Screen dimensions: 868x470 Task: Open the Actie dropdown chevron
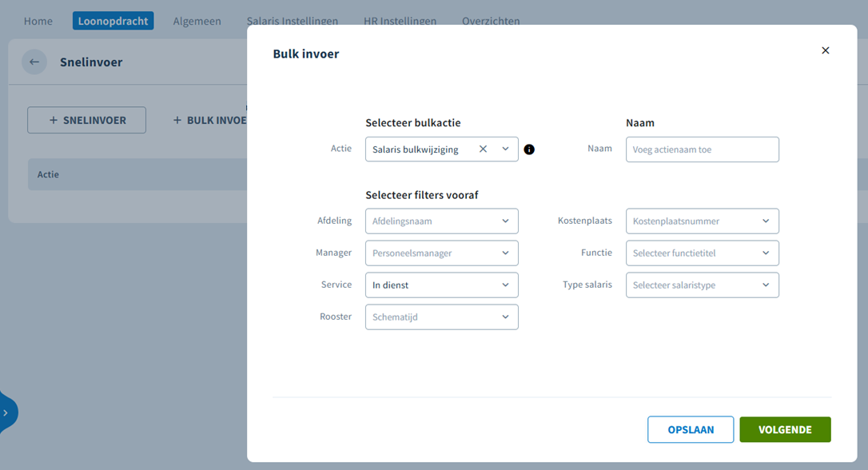coord(505,149)
